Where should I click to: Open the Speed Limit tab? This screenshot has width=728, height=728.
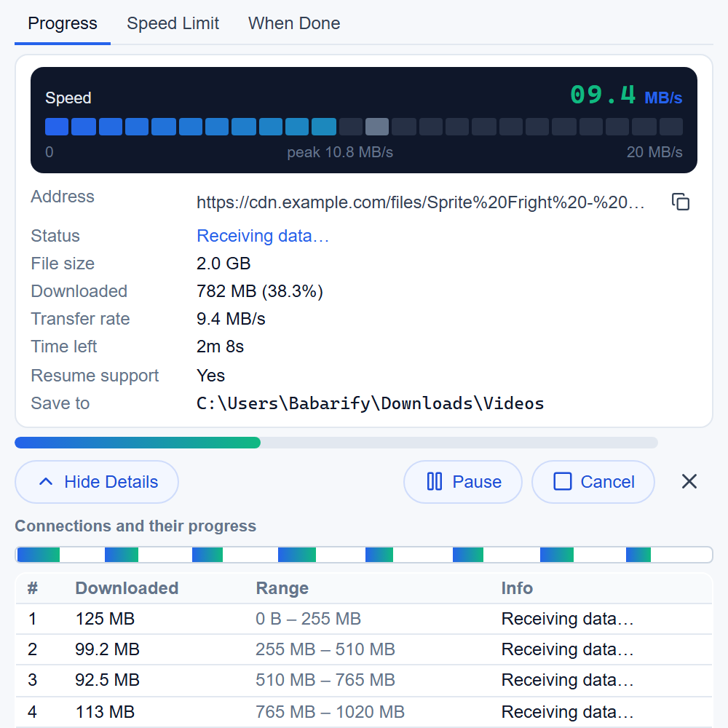pos(173,23)
